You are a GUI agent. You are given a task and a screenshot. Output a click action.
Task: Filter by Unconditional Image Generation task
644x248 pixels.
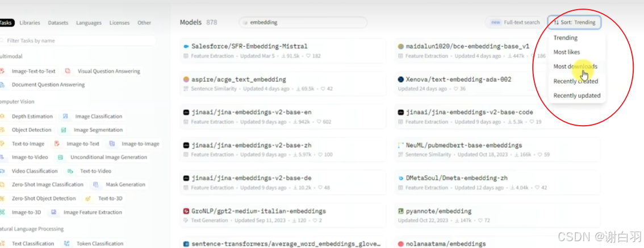click(x=103, y=157)
